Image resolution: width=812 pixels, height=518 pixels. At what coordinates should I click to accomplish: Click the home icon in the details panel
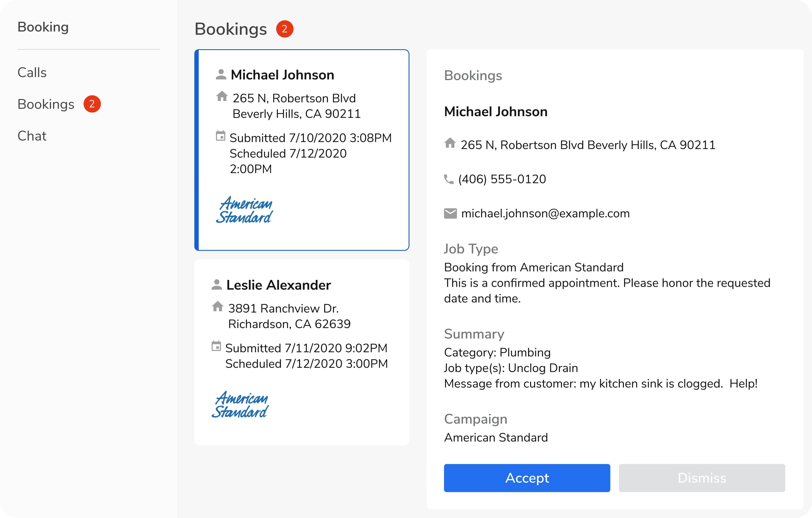(x=450, y=143)
